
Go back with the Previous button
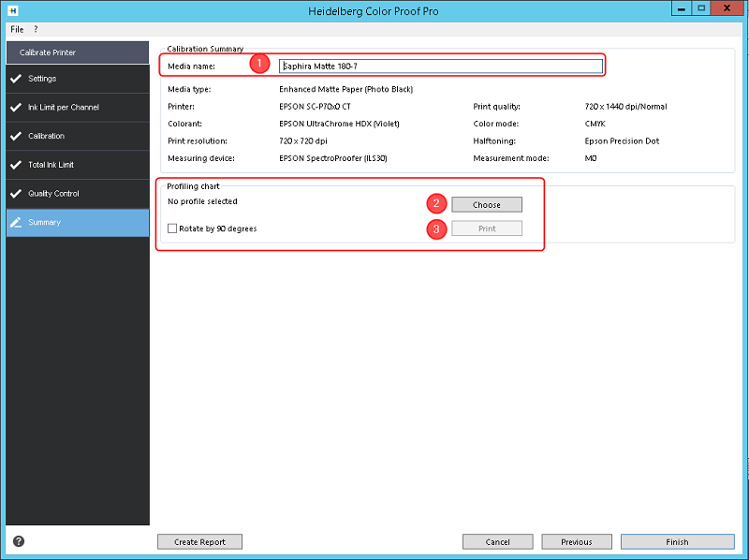pyautogui.click(x=577, y=542)
